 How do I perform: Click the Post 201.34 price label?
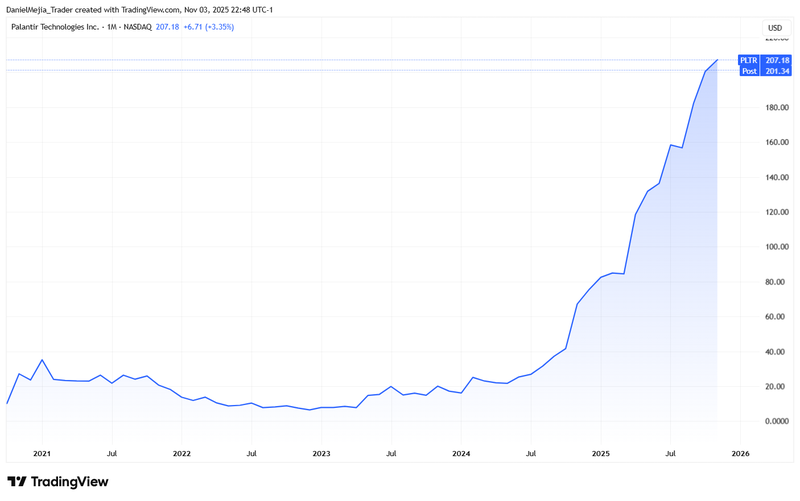765,71
